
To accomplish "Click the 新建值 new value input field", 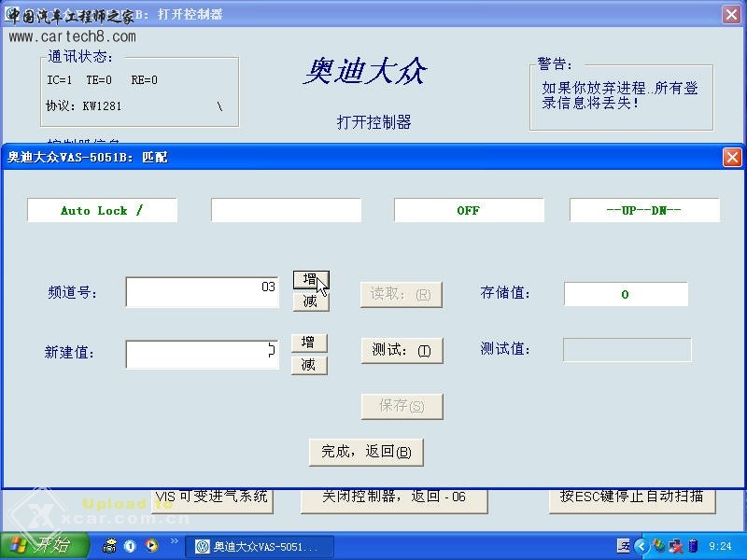I will (x=202, y=355).
